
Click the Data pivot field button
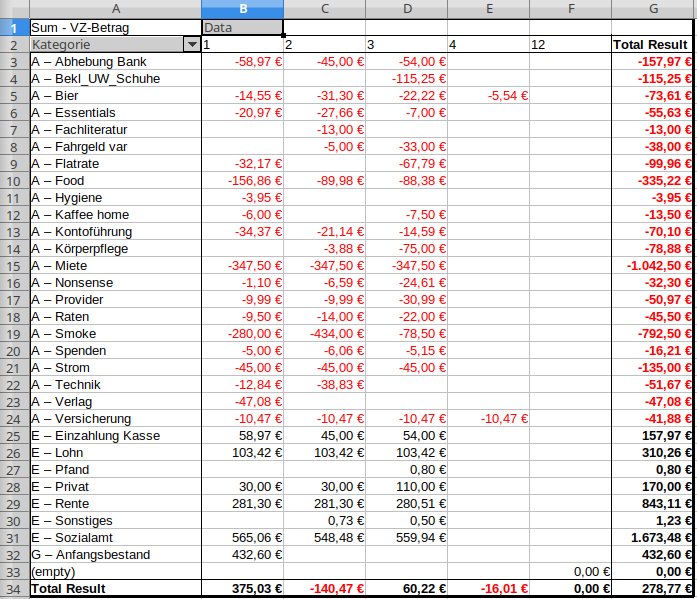coord(242,28)
